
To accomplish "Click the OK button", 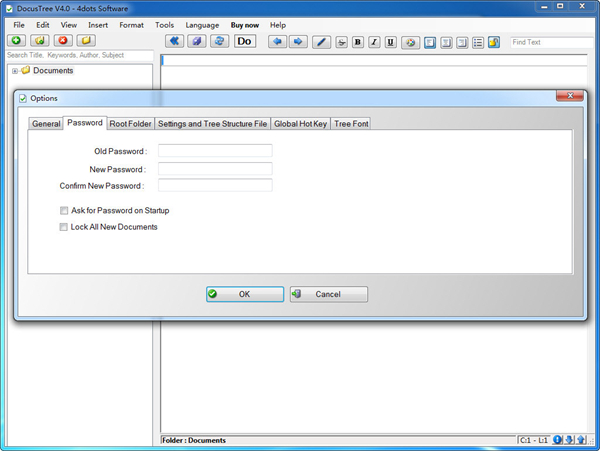I will point(245,294).
